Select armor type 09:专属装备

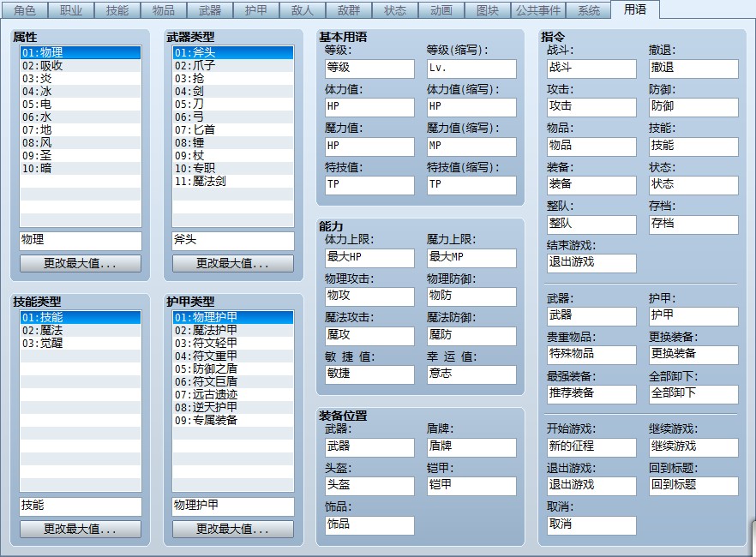(233, 420)
